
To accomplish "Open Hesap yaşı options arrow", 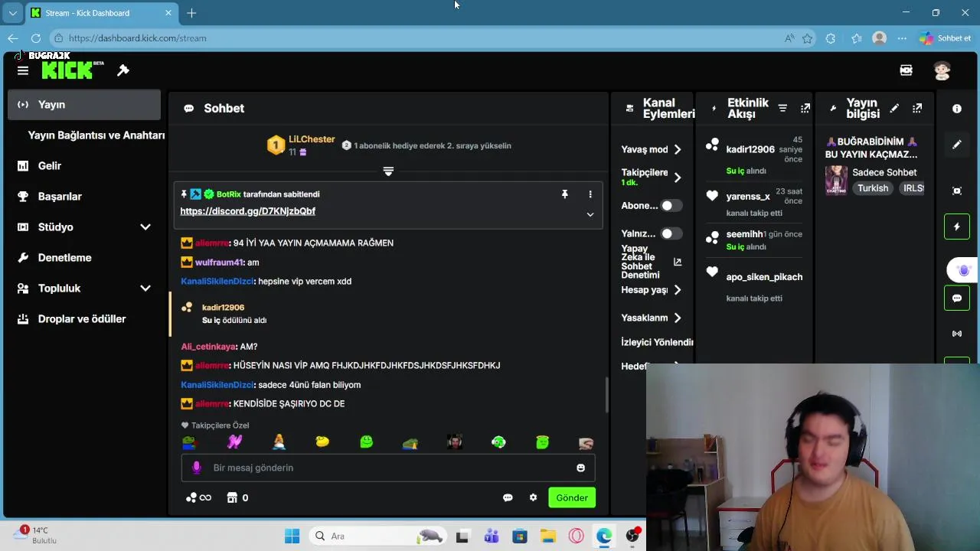I will [x=678, y=290].
